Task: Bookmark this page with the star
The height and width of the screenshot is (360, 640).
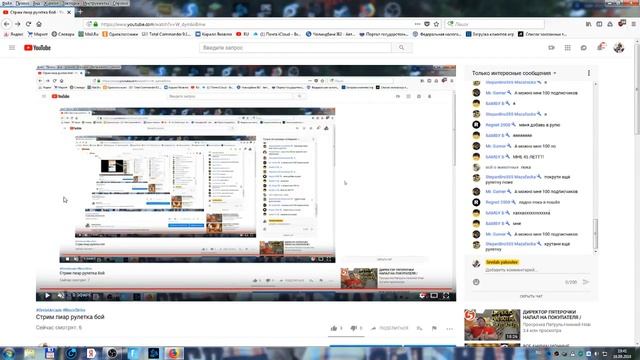Action: point(436,24)
